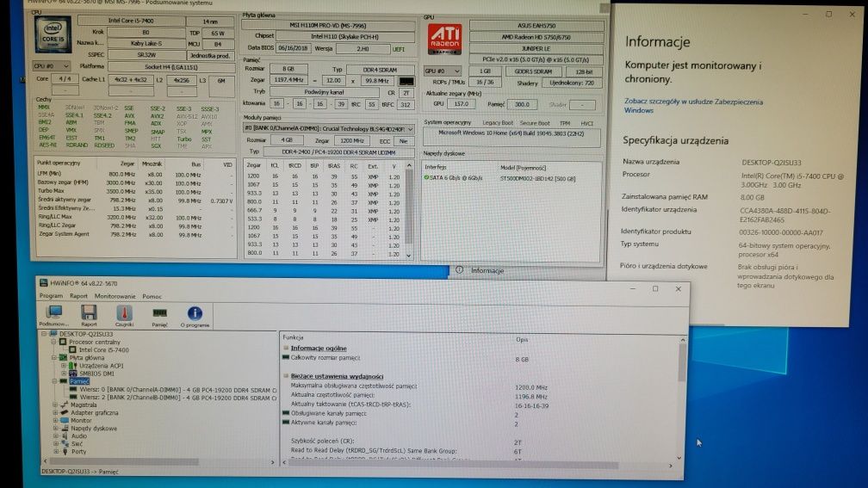Screen dimensions: 868x488
Task: Click the Adapter graficzny card icon
Action: point(64,413)
